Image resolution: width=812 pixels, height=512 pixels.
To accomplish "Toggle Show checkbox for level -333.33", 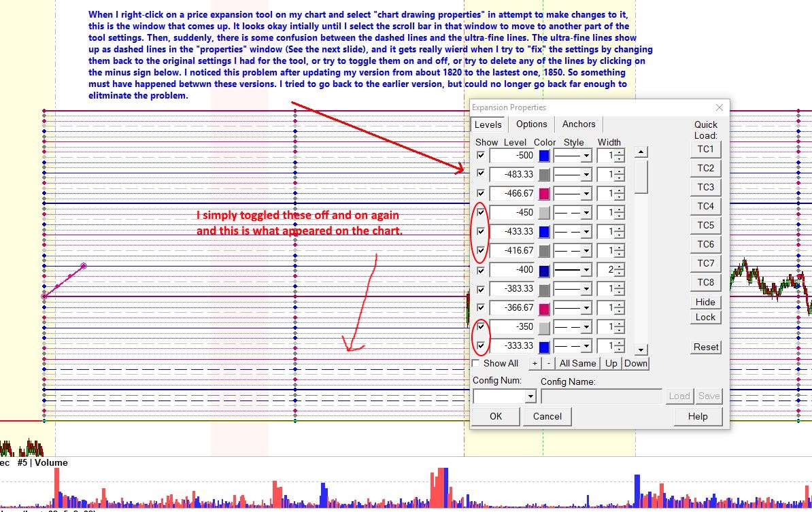I will [x=481, y=345].
